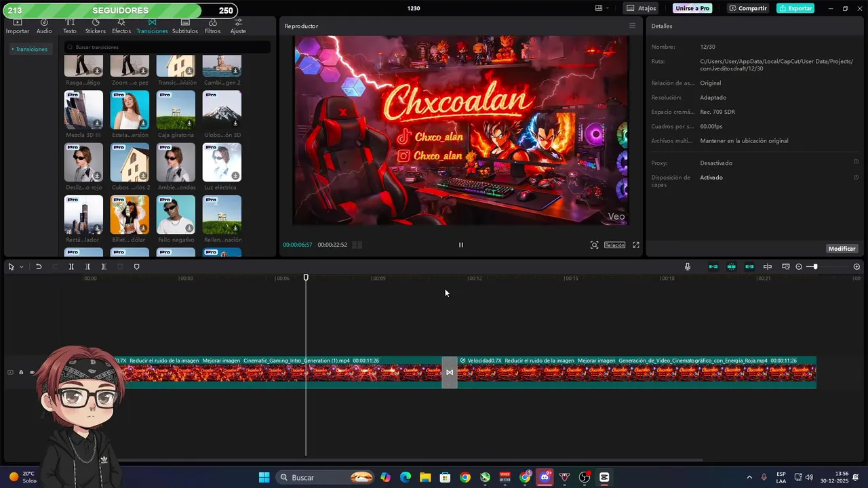868x488 pixels.
Task: Open the selection tool dropdown arrow
Action: (21, 267)
